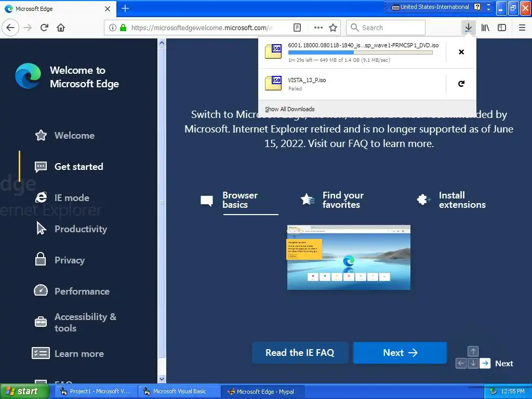532x399 pixels.
Task: Toggle the sidebar icon in the toolbar
Action: tap(502, 28)
